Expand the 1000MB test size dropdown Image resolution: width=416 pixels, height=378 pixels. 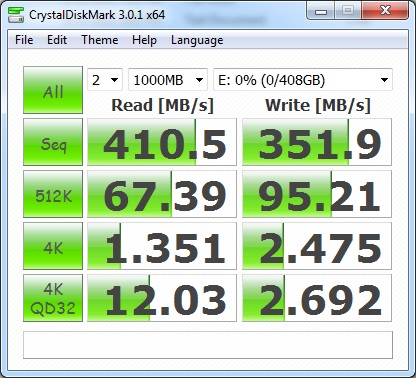coord(168,80)
